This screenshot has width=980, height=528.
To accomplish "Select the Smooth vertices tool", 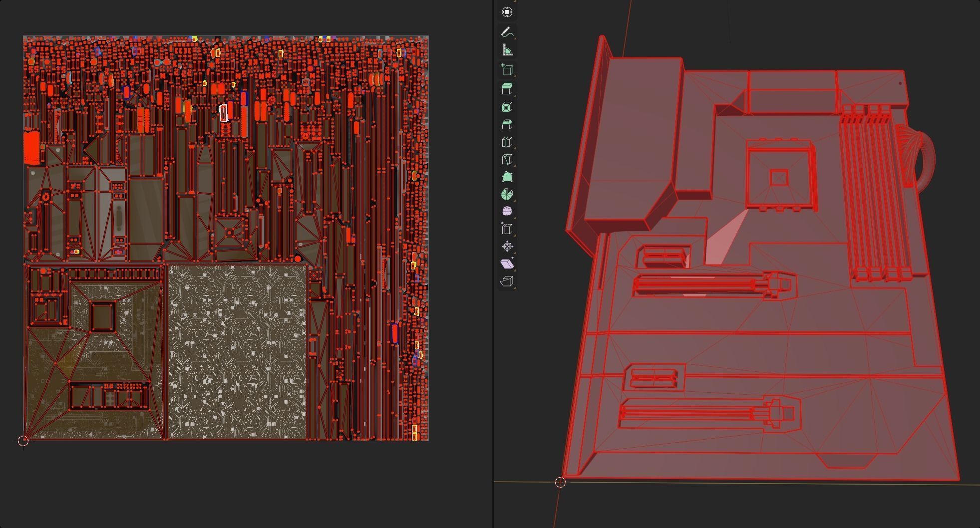I will [507, 212].
